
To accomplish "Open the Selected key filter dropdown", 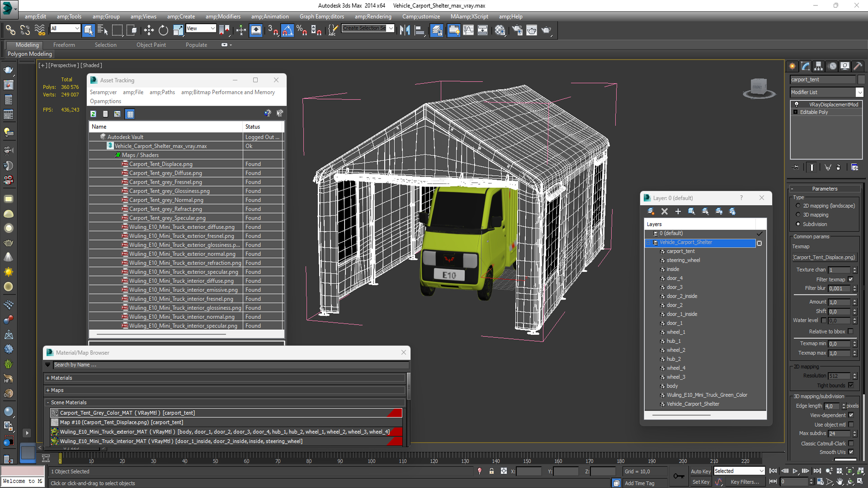I will (x=739, y=471).
